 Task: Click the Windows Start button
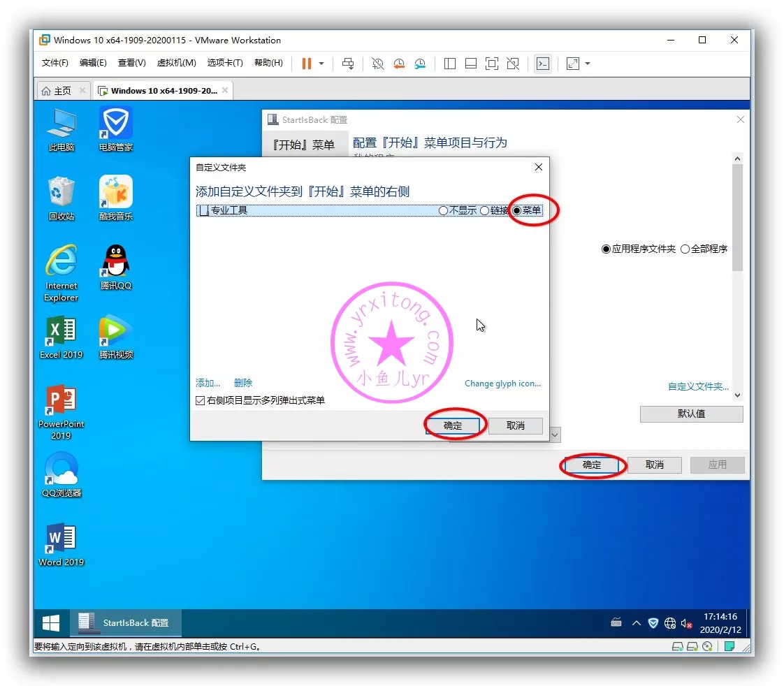51,622
